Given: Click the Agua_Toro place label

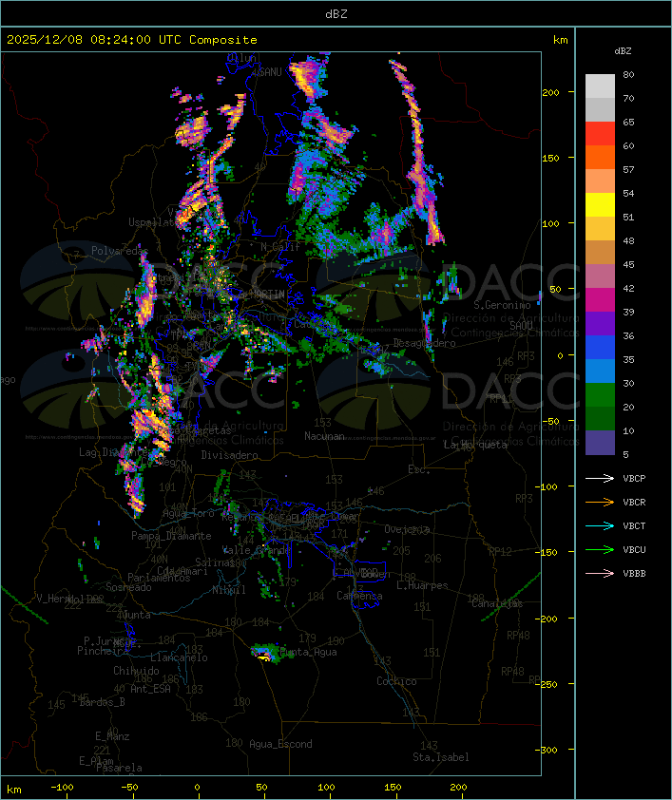Looking at the screenshot, I should pyautogui.click(x=188, y=514).
